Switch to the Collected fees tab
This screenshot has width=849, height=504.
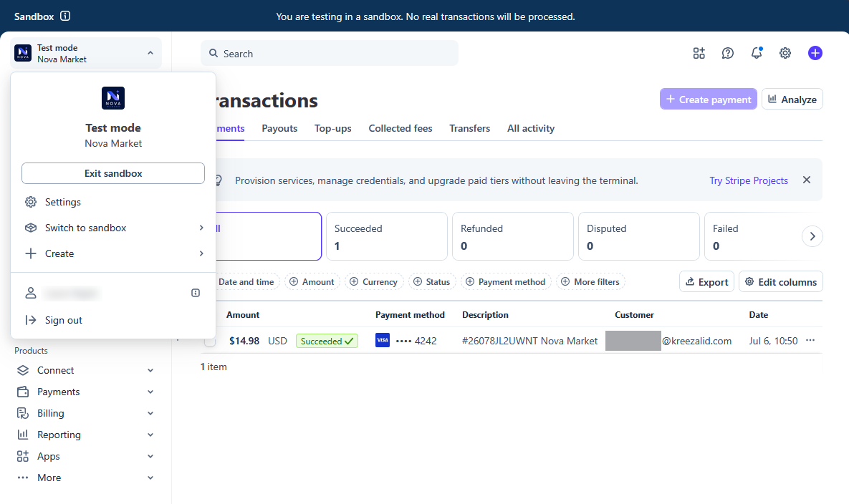(400, 128)
